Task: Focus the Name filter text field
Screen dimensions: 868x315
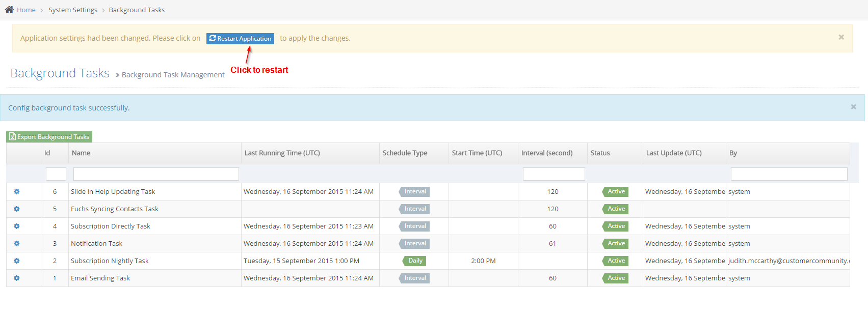Action: [x=156, y=174]
